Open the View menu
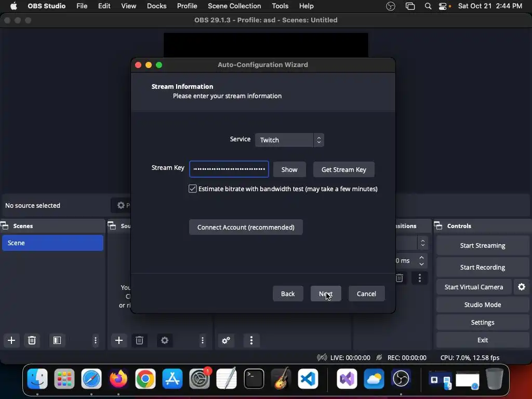The image size is (532, 399). pyautogui.click(x=129, y=6)
